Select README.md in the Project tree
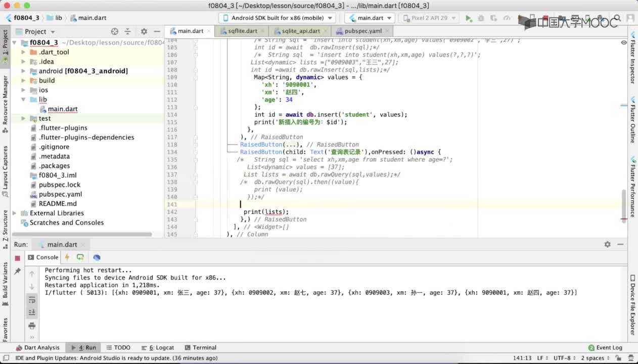 click(x=58, y=204)
